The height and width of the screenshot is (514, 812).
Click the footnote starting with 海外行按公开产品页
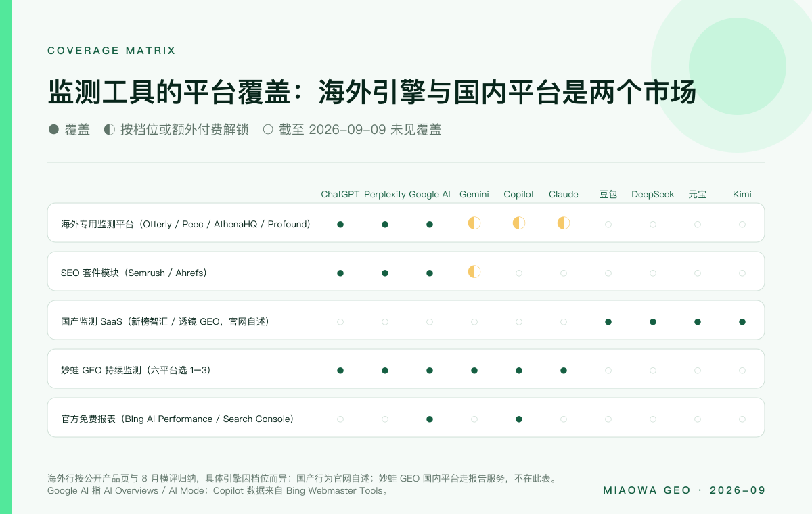pyautogui.click(x=302, y=478)
